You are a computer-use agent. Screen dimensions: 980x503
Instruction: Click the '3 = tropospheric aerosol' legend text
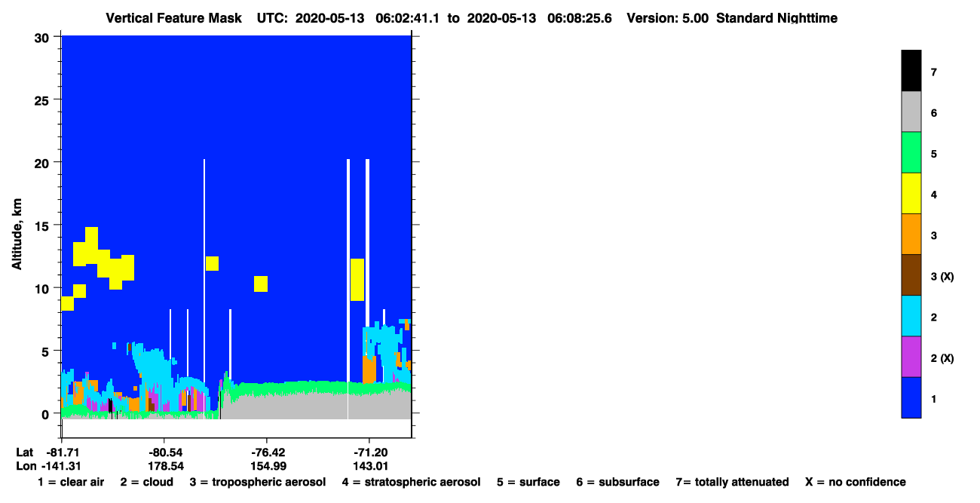pyautogui.click(x=258, y=482)
